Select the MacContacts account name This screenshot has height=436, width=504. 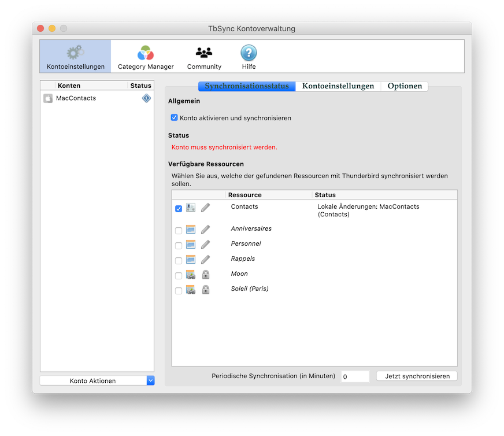point(76,98)
